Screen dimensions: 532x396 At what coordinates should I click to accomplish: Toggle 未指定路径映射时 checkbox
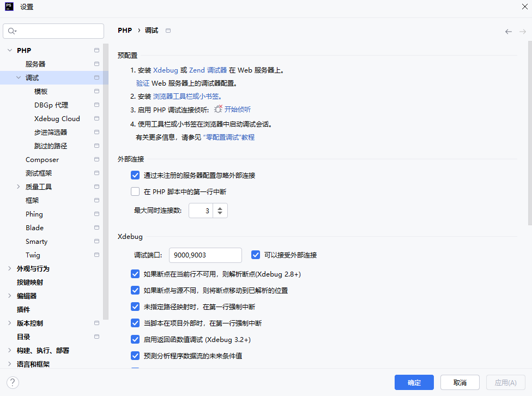[135, 307]
